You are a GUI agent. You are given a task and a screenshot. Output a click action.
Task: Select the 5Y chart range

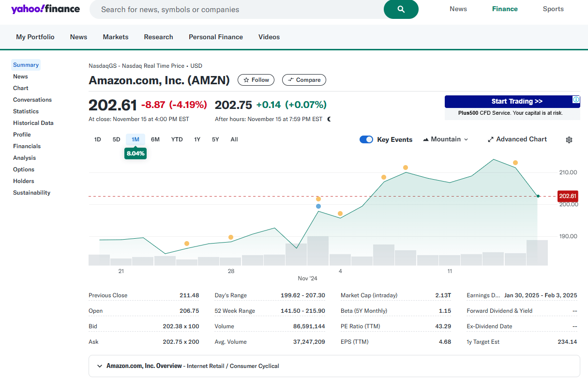point(215,139)
